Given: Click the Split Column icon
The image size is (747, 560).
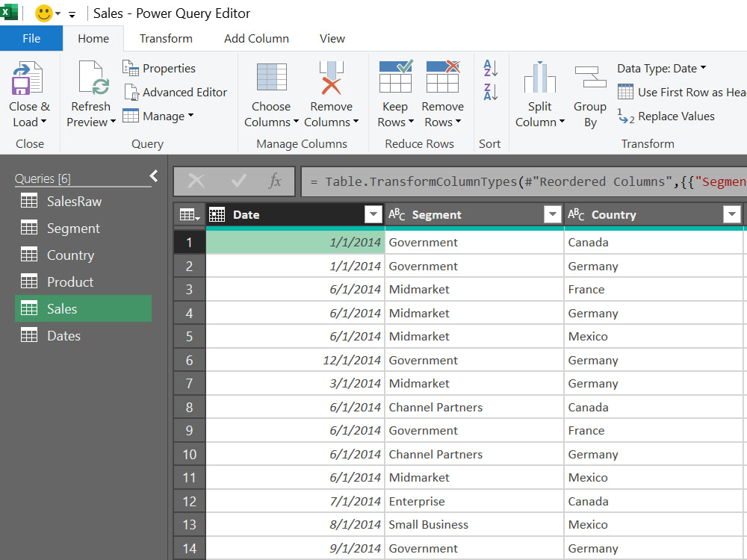Looking at the screenshot, I should [x=539, y=82].
